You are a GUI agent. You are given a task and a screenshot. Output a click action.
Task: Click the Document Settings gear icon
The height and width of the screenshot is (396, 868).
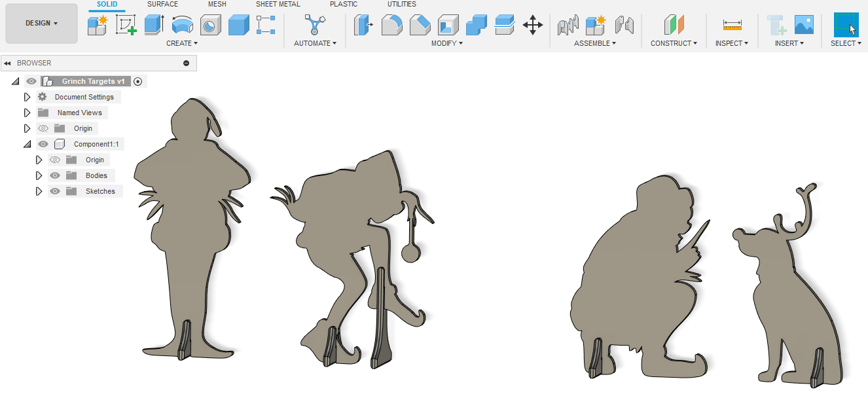42,97
